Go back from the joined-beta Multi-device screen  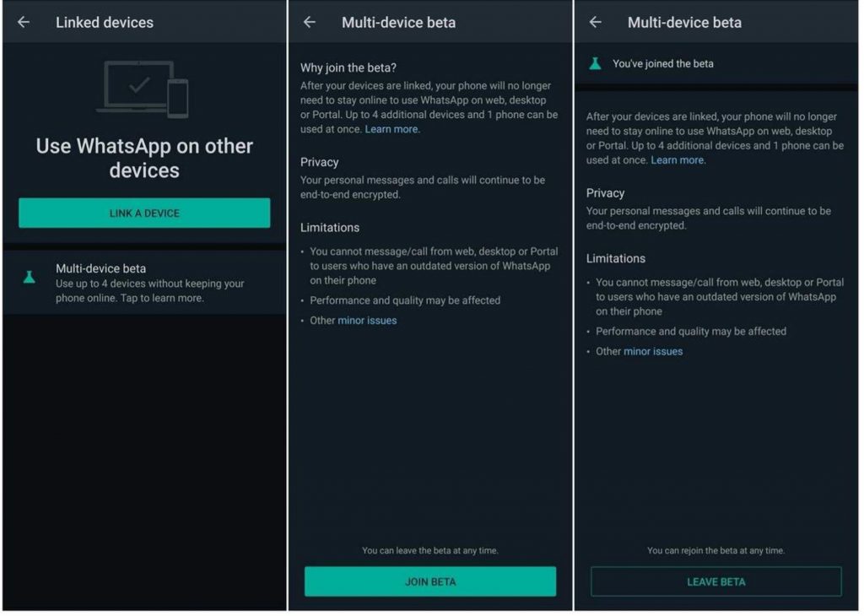pos(596,22)
